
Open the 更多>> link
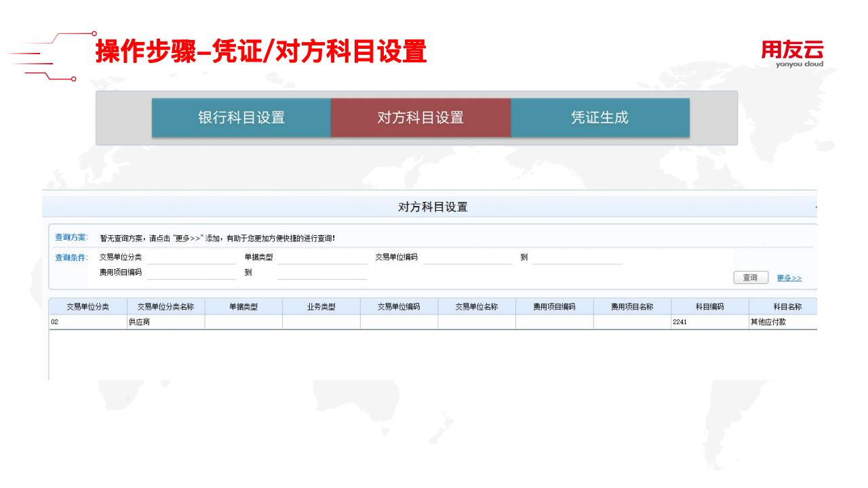[789, 278]
